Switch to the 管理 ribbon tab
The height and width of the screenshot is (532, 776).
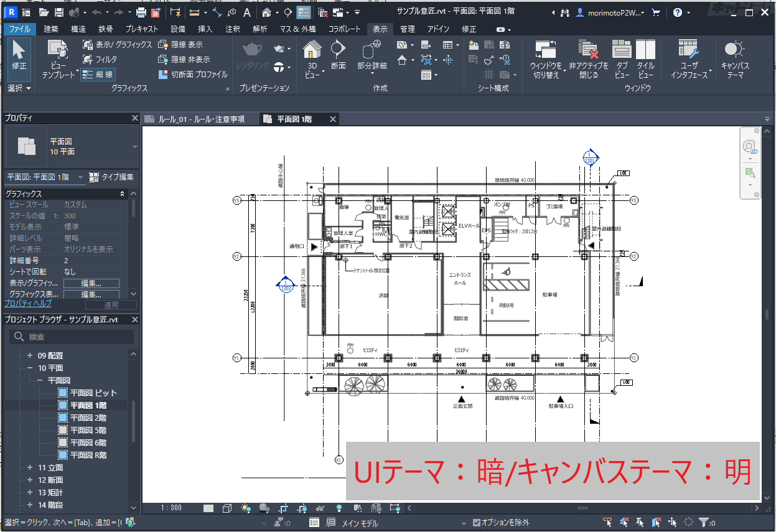pyautogui.click(x=407, y=29)
